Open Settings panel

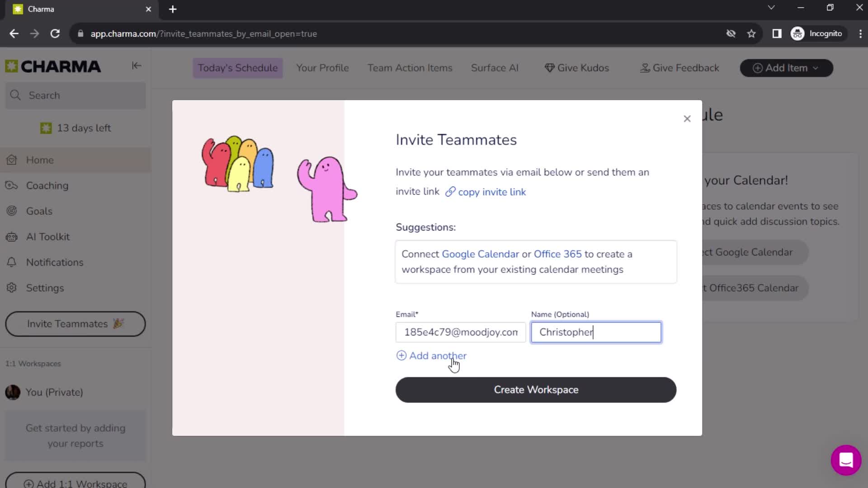click(x=45, y=288)
